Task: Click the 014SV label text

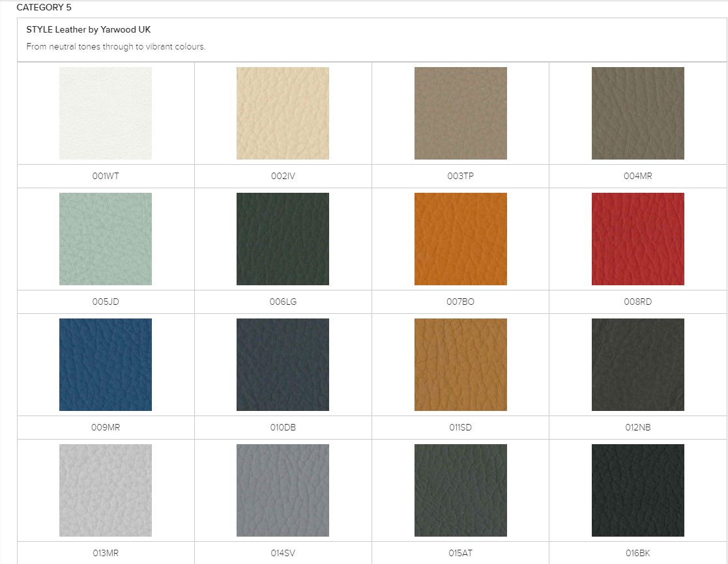Action: 283,554
